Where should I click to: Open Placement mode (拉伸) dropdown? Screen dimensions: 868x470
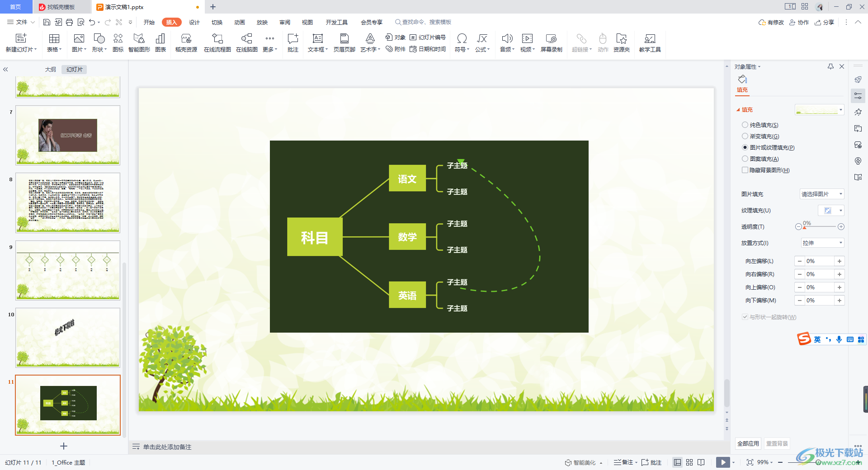(822, 243)
